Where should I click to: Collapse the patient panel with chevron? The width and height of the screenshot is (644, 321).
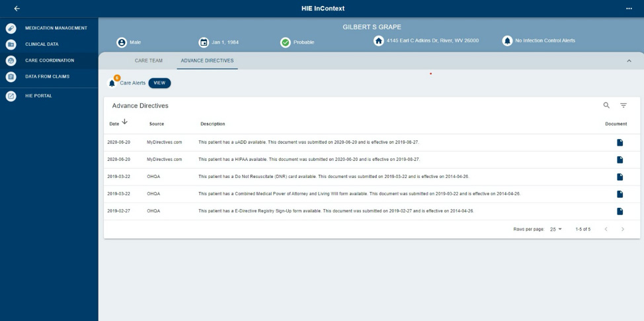[x=629, y=61]
